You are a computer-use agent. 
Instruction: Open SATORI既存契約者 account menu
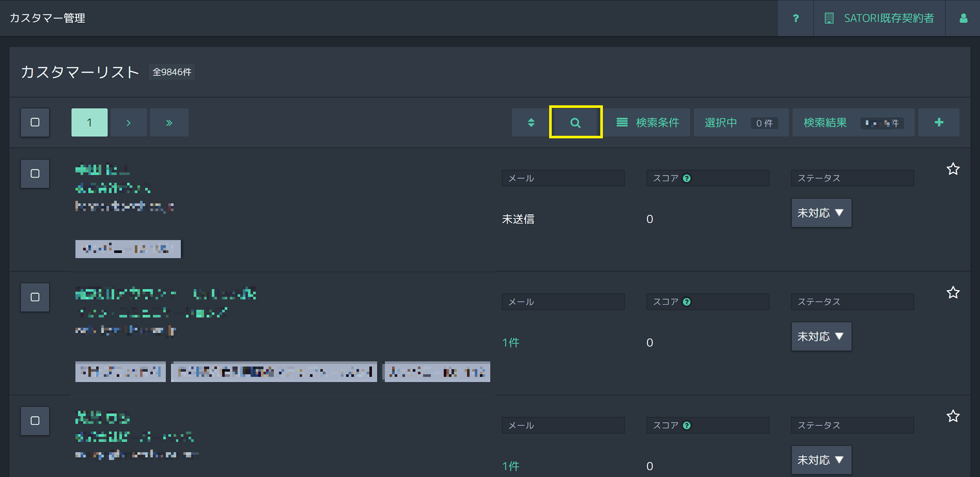point(879,18)
